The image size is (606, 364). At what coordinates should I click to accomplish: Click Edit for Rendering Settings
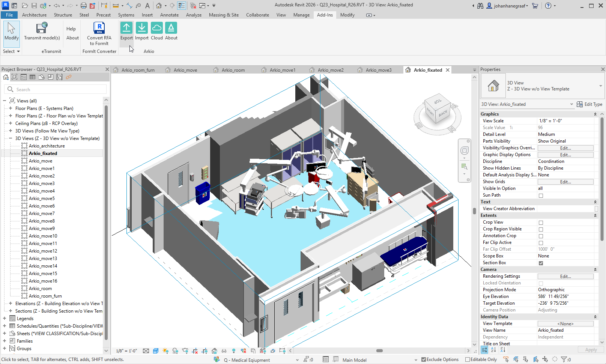565,277
